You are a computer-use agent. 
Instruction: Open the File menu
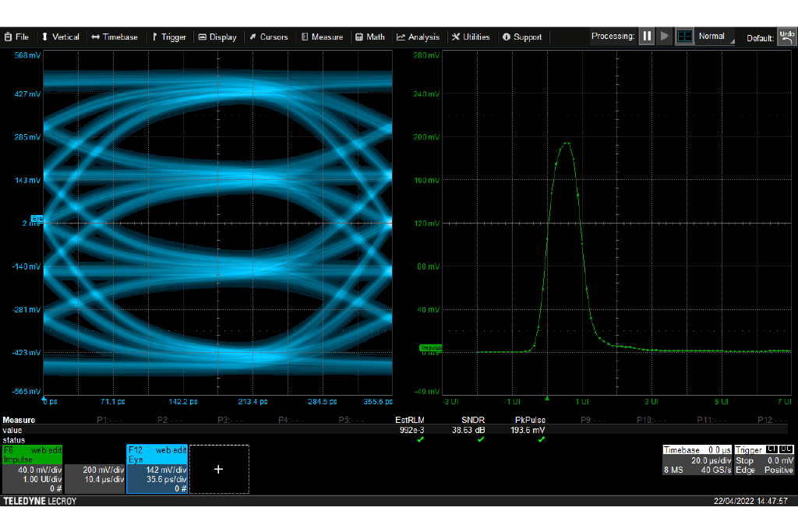pyautogui.click(x=16, y=37)
